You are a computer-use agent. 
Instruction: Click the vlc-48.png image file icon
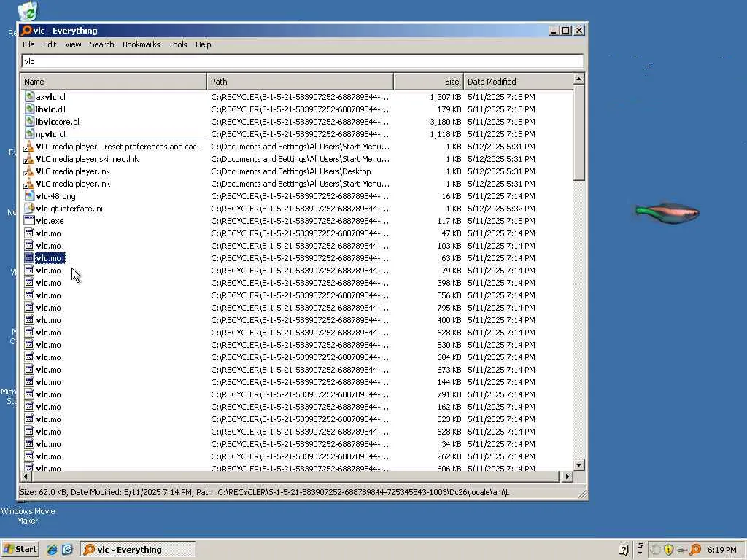point(29,195)
